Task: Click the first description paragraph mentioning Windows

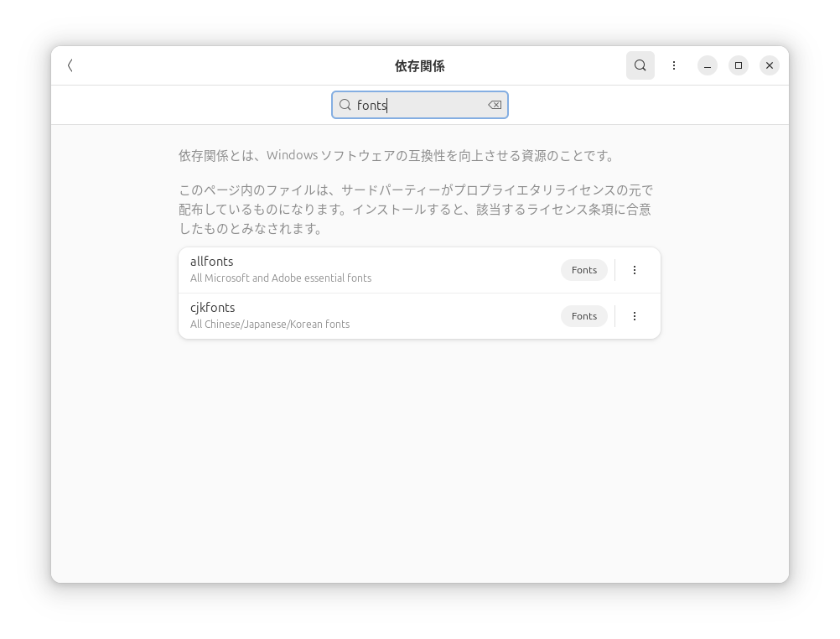Action: 397,156
